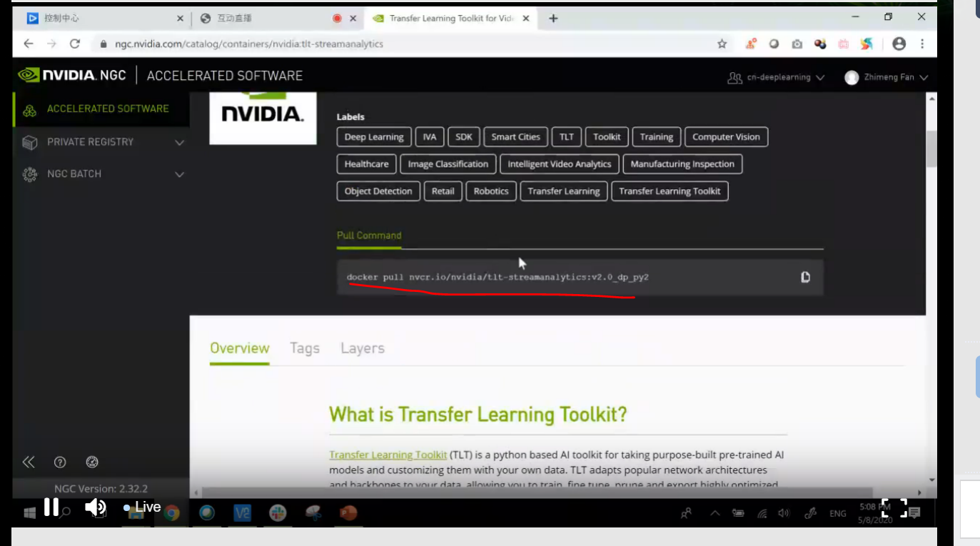Viewport: 980px width, 546px height.
Task: Select the Overview tab
Action: click(x=240, y=348)
